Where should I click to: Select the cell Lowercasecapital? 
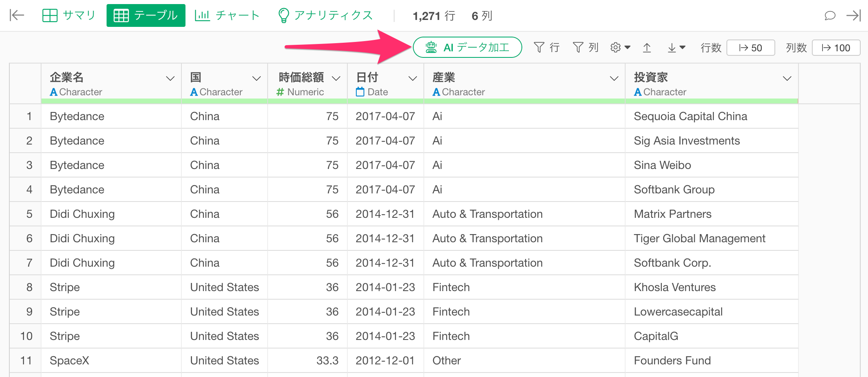click(x=712, y=311)
